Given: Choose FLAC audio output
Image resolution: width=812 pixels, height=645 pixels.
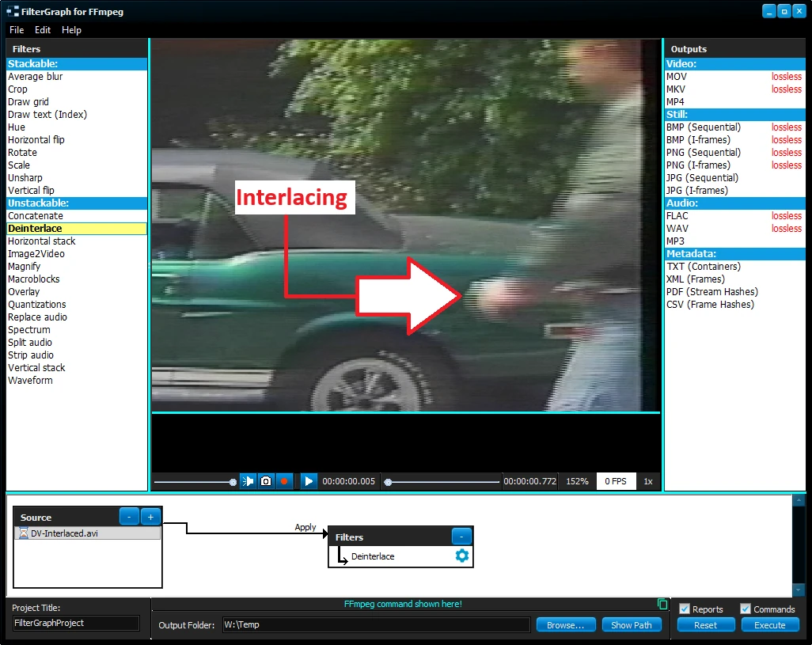Looking at the screenshot, I should 735,216.
